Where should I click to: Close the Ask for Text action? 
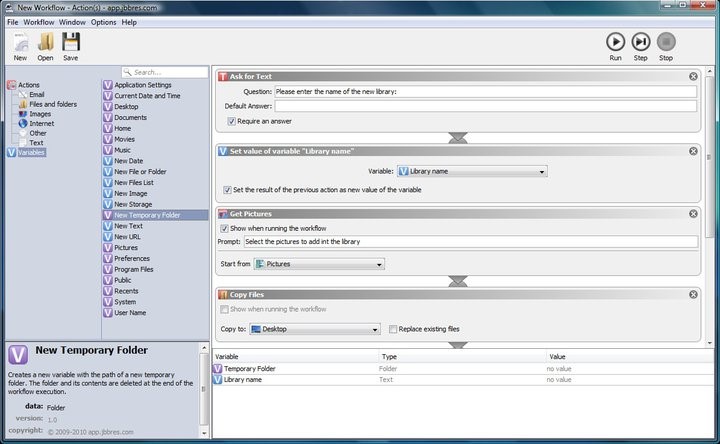coord(693,77)
